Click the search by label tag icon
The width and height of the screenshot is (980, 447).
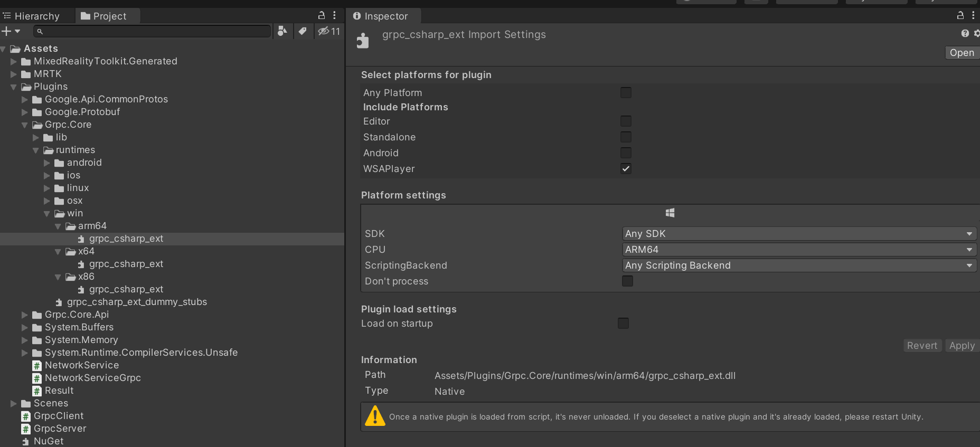(303, 31)
